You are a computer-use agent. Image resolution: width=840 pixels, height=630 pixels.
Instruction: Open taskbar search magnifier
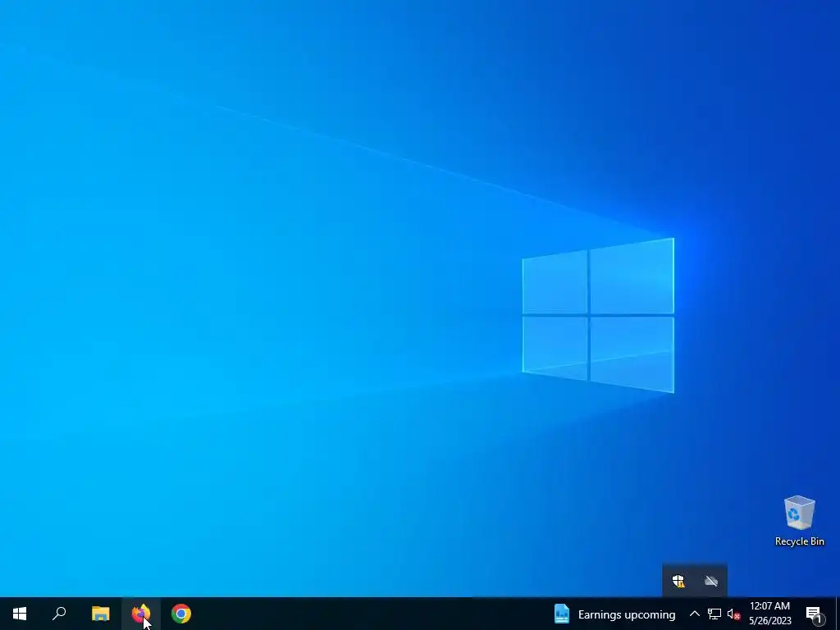tap(59, 614)
